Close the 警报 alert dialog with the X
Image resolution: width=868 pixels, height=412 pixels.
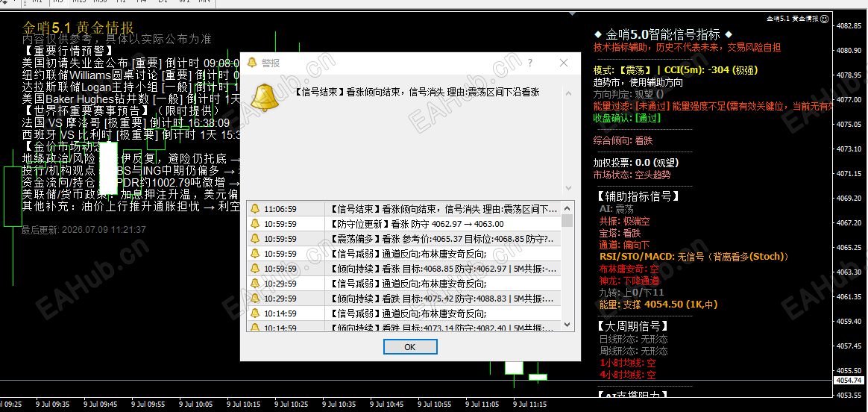coord(564,63)
